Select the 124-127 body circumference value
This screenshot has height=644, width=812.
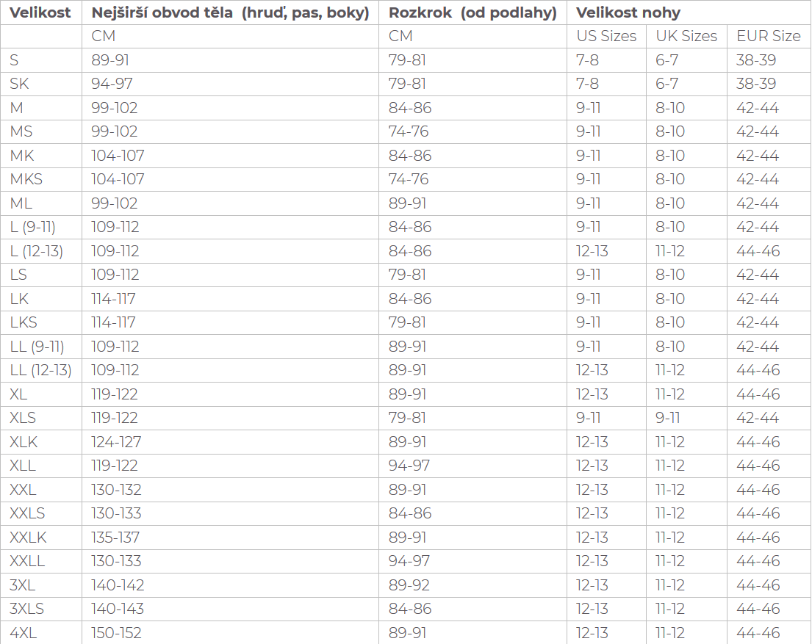116,442
